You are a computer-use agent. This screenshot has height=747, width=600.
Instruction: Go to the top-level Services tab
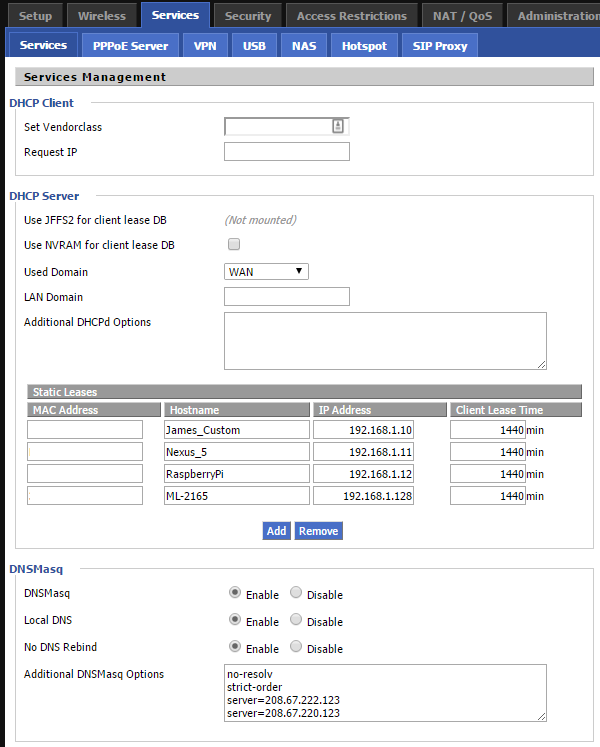click(x=175, y=15)
